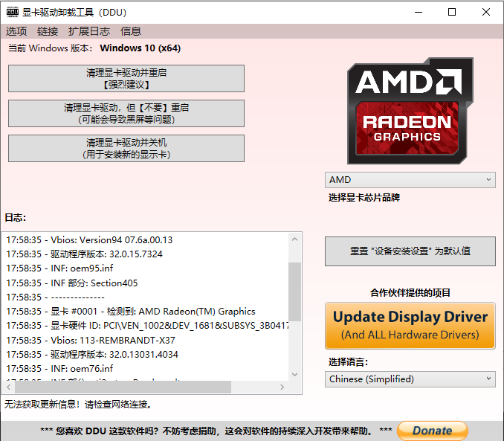The width and height of the screenshot is (504, 441).
Task: Click the AMD Radeon Graphics logo
Action: (410, 111)
